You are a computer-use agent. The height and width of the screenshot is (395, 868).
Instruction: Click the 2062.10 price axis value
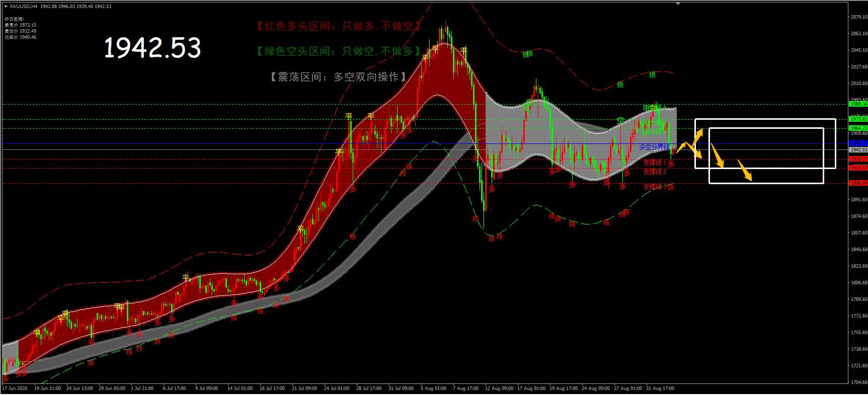[859, 34]
